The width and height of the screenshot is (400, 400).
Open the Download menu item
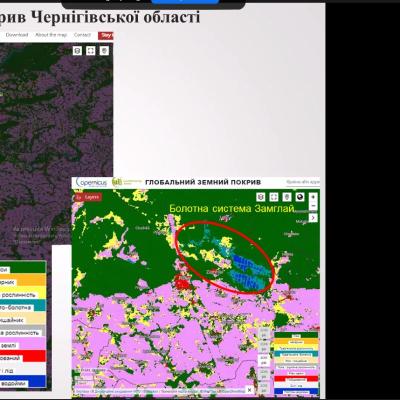[17, 35]
